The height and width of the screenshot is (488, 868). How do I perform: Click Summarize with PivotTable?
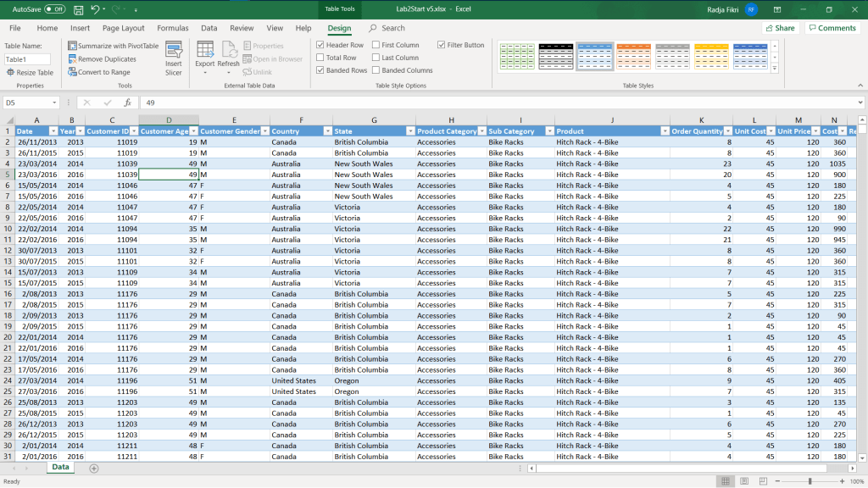[x=113, y=46]
